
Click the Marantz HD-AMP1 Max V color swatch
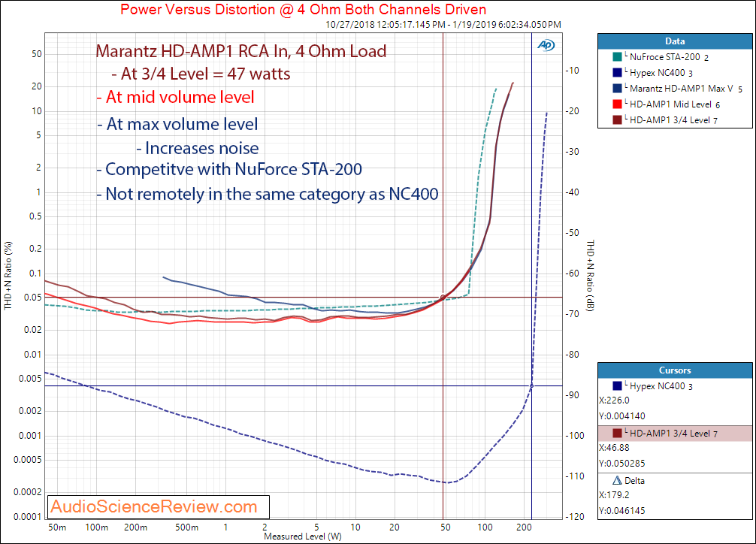tap(617, 88)
